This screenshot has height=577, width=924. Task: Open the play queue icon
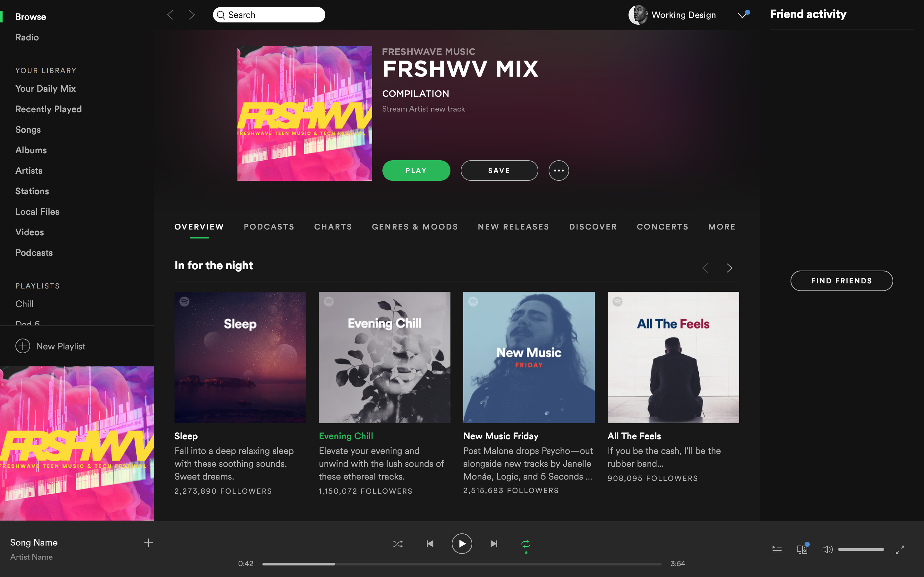pos(777,549)
